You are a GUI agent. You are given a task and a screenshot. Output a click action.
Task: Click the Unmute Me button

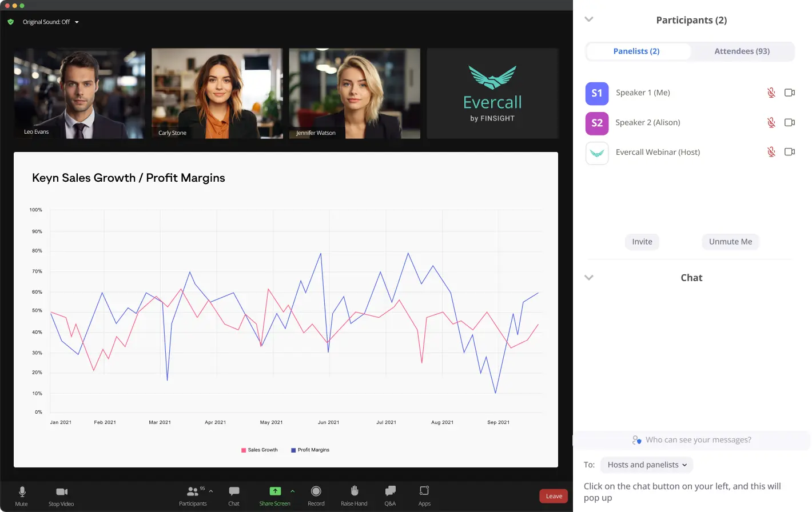pos(730,242)
